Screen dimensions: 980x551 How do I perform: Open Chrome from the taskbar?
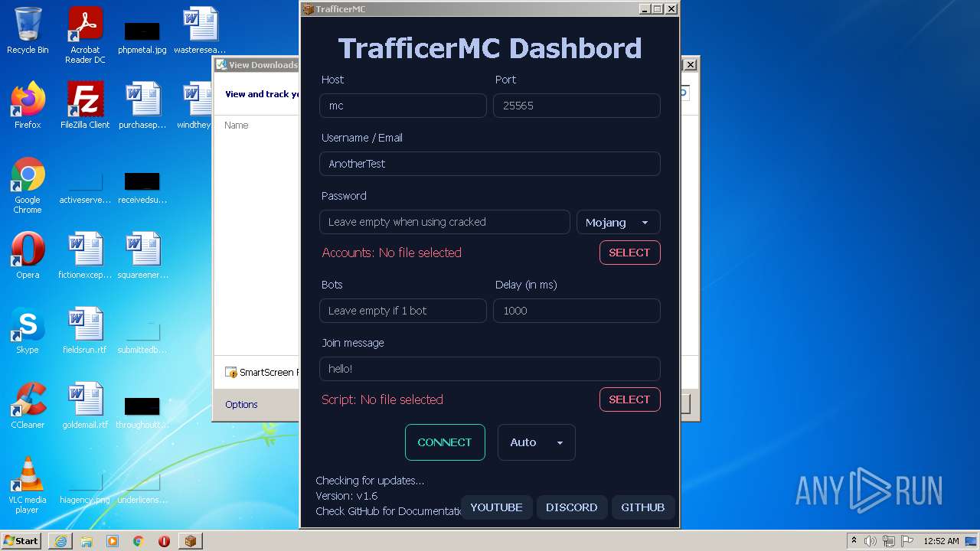[x=139, y=541]
